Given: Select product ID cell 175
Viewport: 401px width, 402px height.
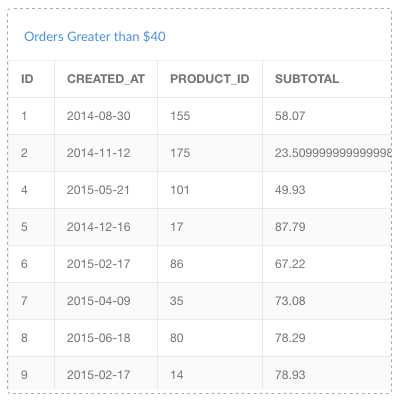Looking at the screenshot, I should [180, 153].
